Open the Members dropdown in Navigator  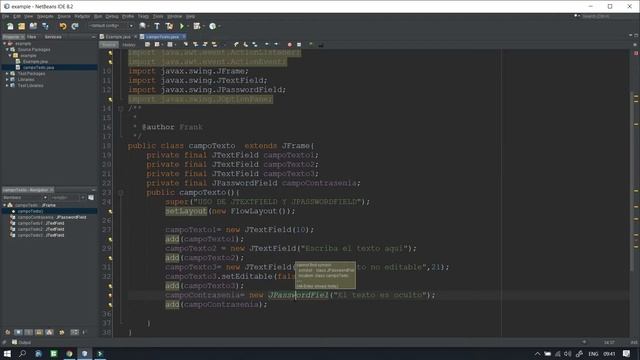point(25,198)
